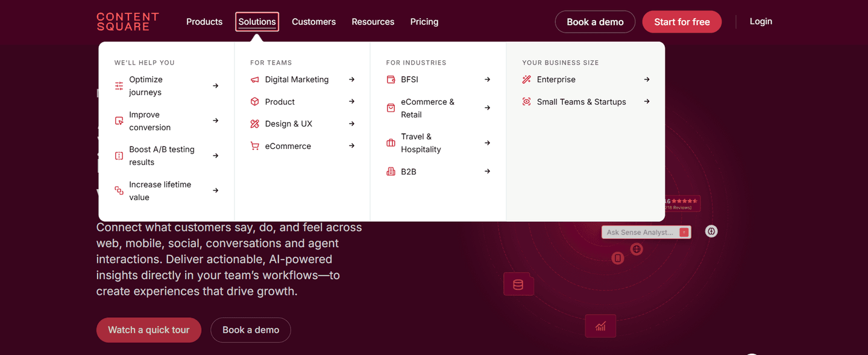Click the arrow next to BFSI
This screenshot has width=868, height=355.
488,80
